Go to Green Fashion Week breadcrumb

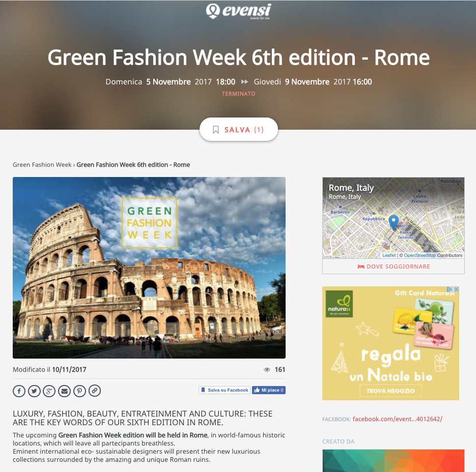click(x=42, y=165)
